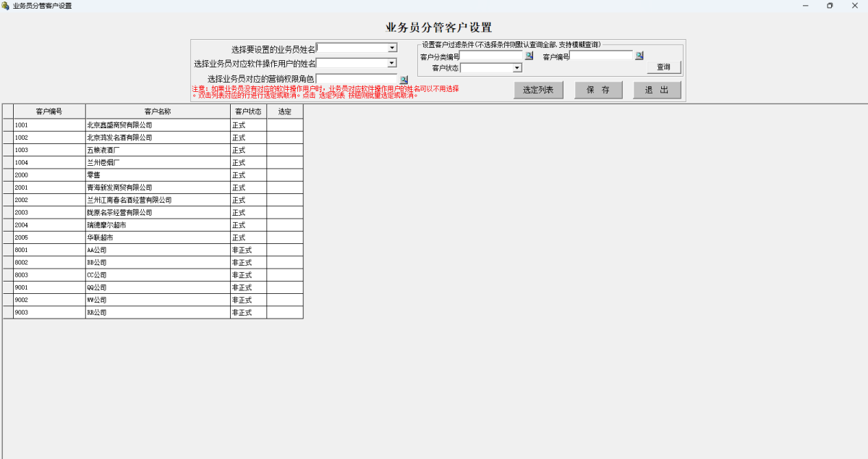
Task: Click the lookup icon next to 客户编号
Action: [x=639, y=55]
